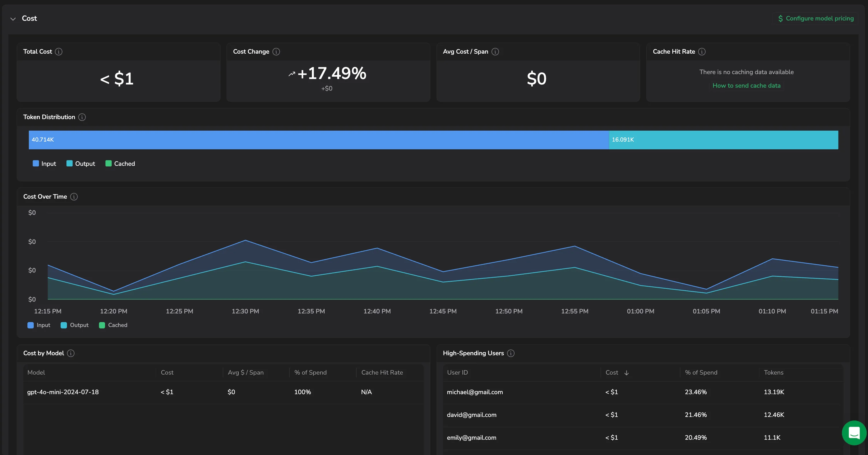
Task: Open the How to send cache data link
Action: tap(746, 86)
